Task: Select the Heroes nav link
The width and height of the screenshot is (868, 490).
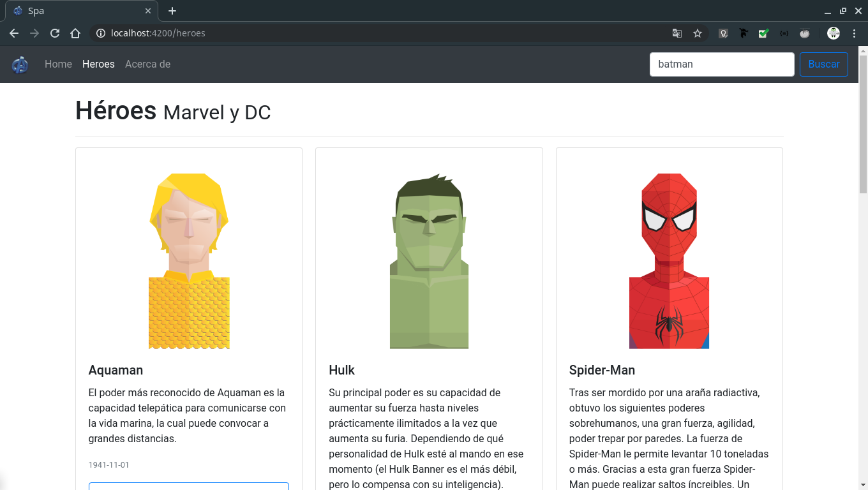Action: pyautogui.click(x=98, y=64)
